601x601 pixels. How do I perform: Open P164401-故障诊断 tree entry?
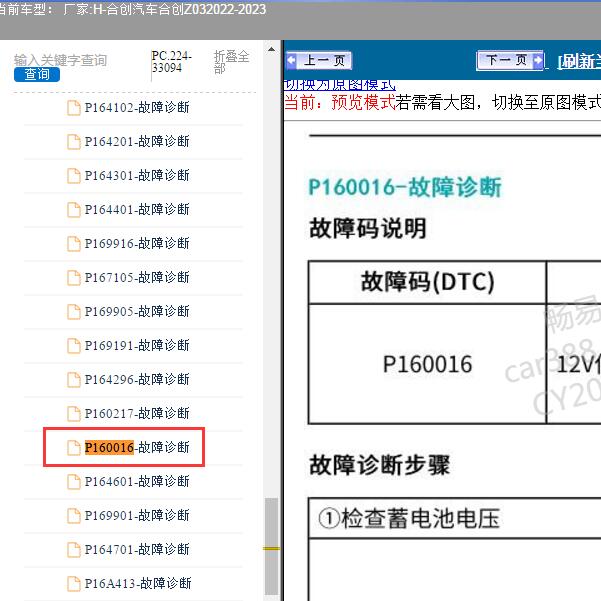click(137, 210)
